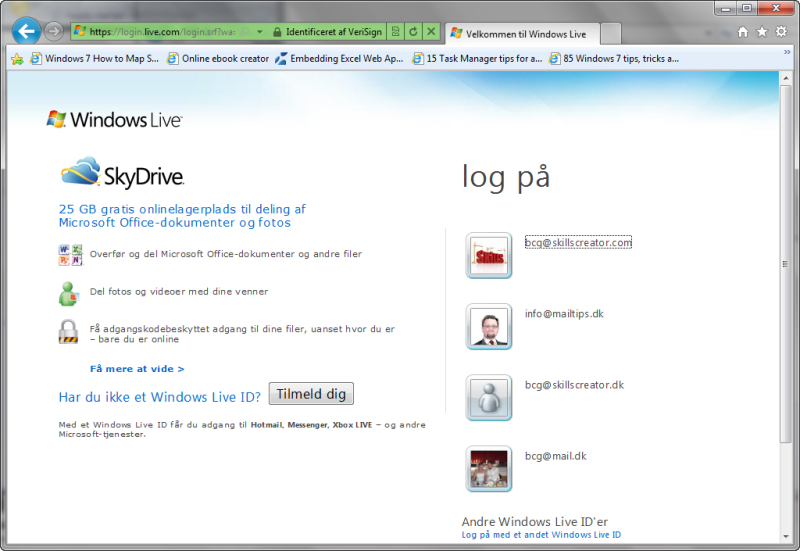Add to favorites bar star icon
800x551 pixels.
coord(17,59)
